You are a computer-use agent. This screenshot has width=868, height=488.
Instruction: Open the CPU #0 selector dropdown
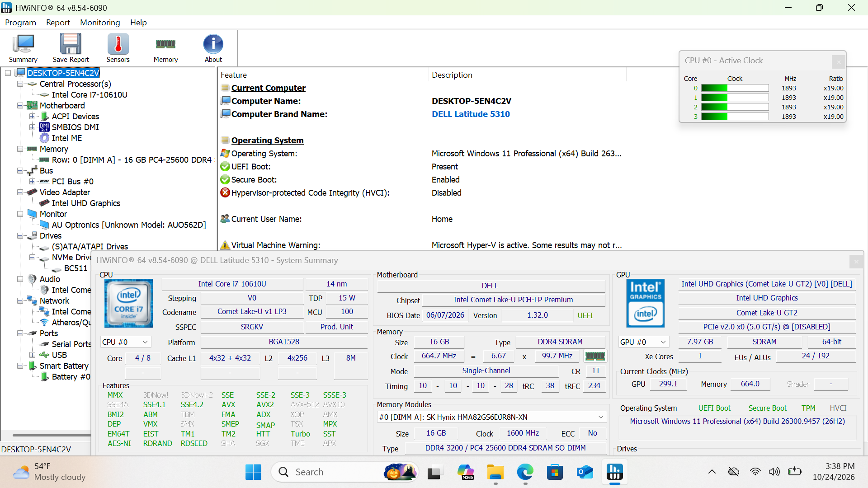point(125,342)
